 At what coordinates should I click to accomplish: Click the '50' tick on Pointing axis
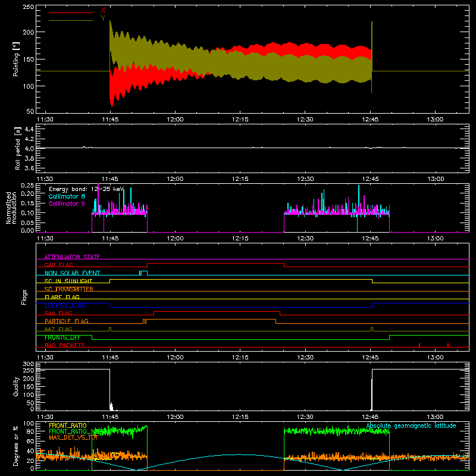pyautogui.click(x=30, y=111)
